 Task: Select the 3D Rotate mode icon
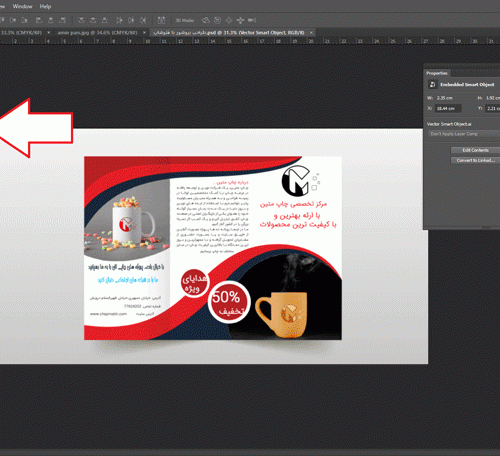point(206,20)
